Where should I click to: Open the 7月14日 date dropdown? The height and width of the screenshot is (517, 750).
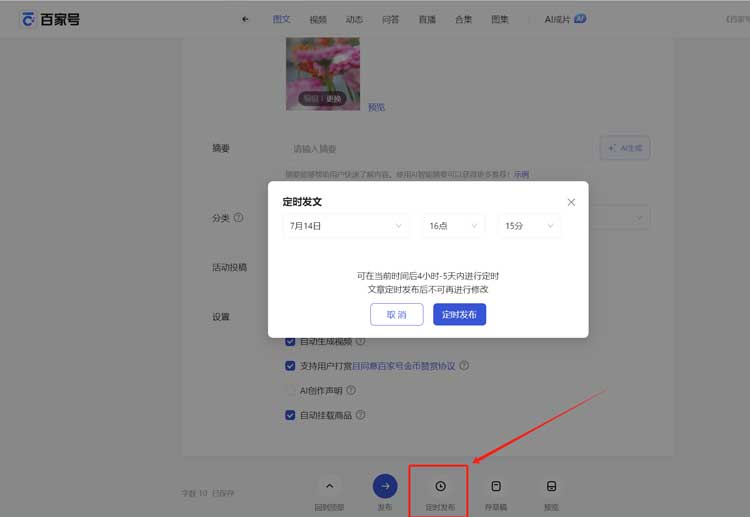[x=346, y=226]
